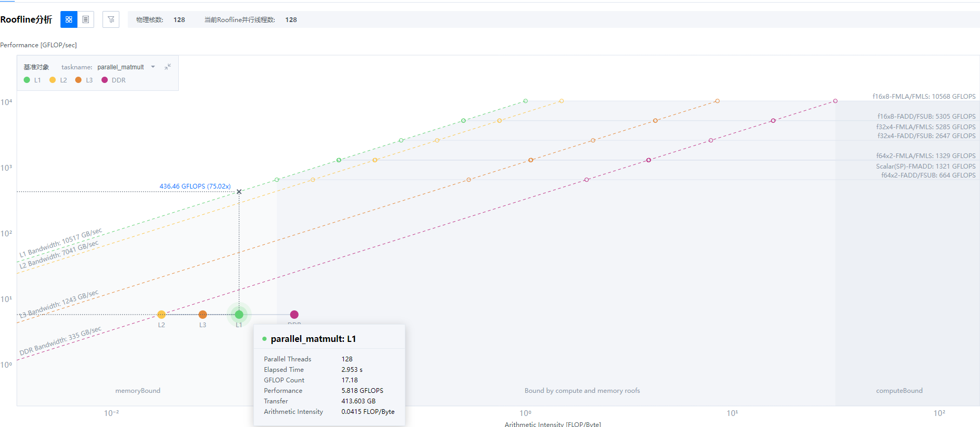The image size is (980, 427).
Task: Select the orange L3 data point
Action: pos(203,315)
